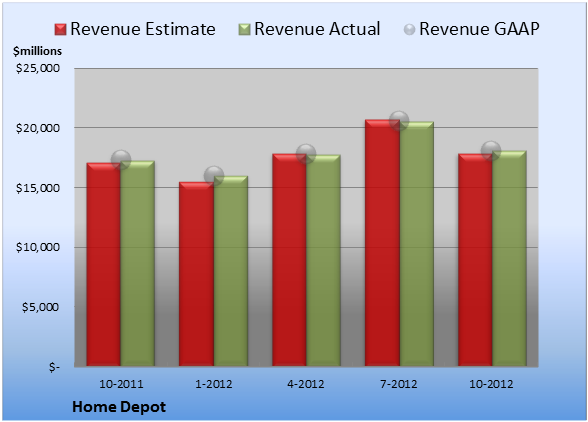Click the '10-2012' category label
Screen dimensions: 588x422
pos(491,384)
